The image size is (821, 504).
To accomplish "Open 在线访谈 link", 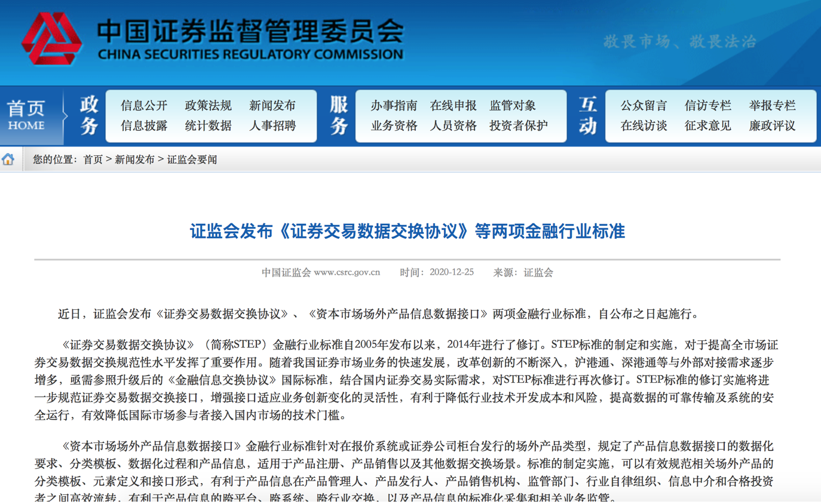I will coord(644,125).
